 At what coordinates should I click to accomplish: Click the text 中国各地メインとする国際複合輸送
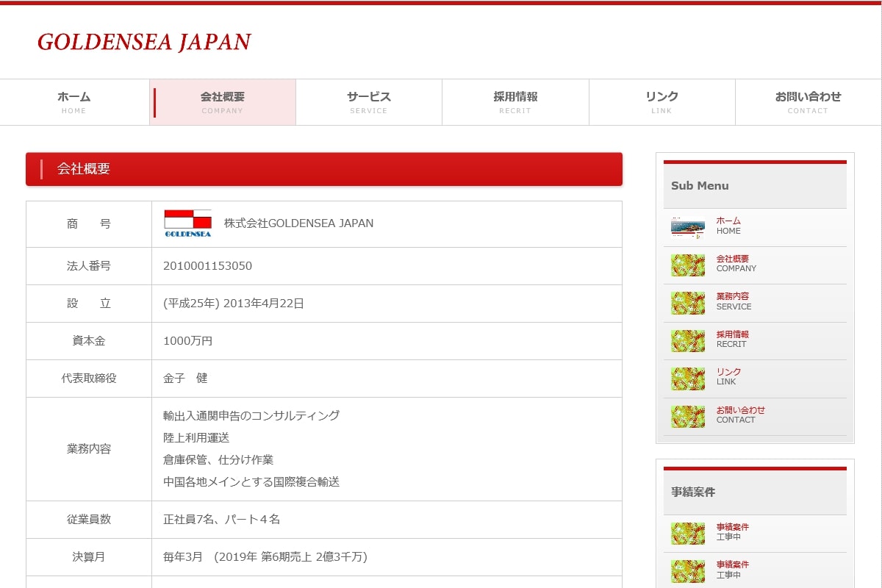[x=251, y=482]
